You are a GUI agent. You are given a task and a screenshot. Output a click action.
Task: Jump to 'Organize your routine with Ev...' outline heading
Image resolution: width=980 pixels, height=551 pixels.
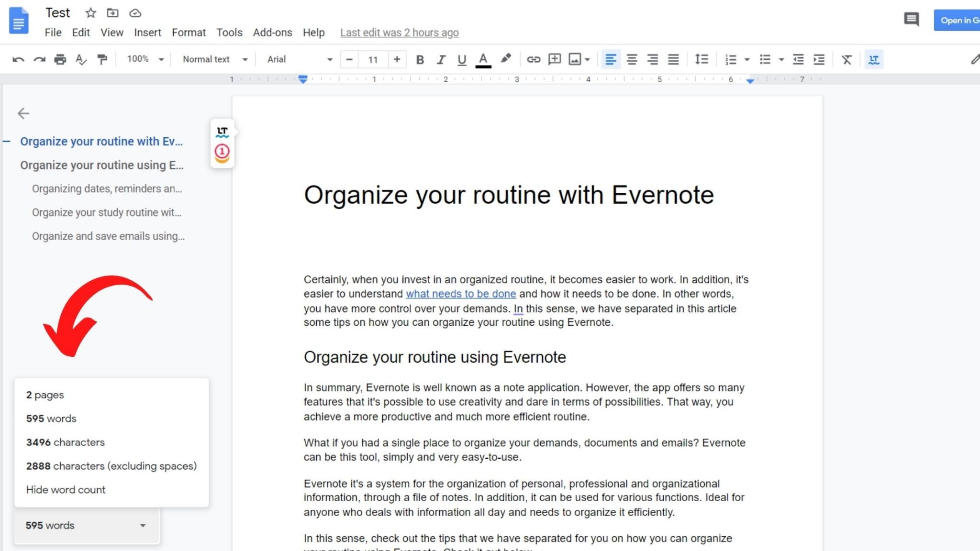[x=101, y=142]
